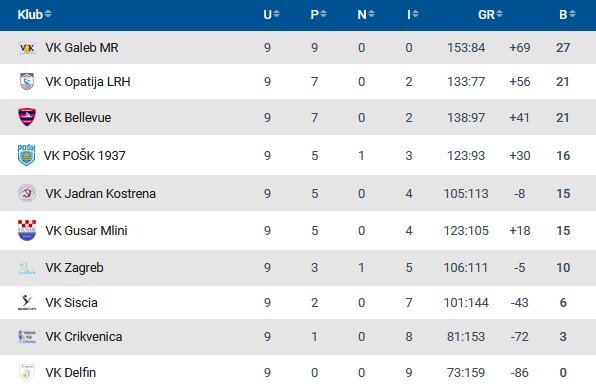Open the VK Crikvenica club logo

pyautogui.click(x=27, y=336)
